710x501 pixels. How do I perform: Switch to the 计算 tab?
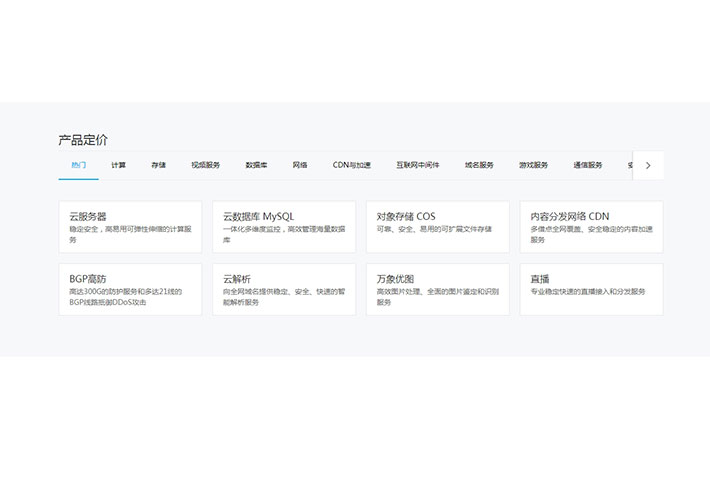pyautogui.click(x=119, y=165)
